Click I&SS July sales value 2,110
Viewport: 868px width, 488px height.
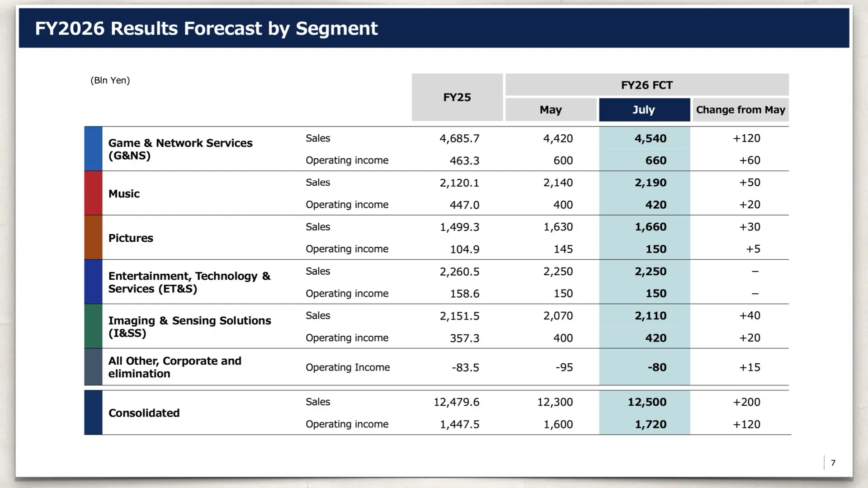(651, 316)
